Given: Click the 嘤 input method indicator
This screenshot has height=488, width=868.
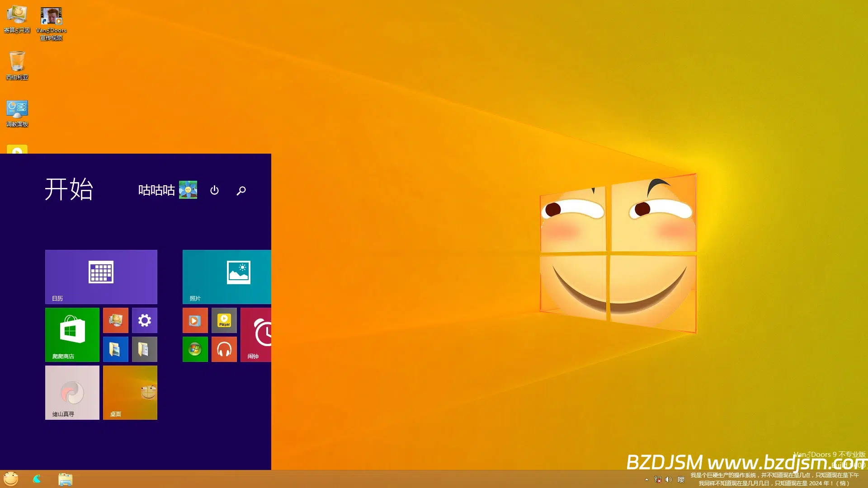Looking at the screenshot, I should pyautogui.click(x=681, y=479).
